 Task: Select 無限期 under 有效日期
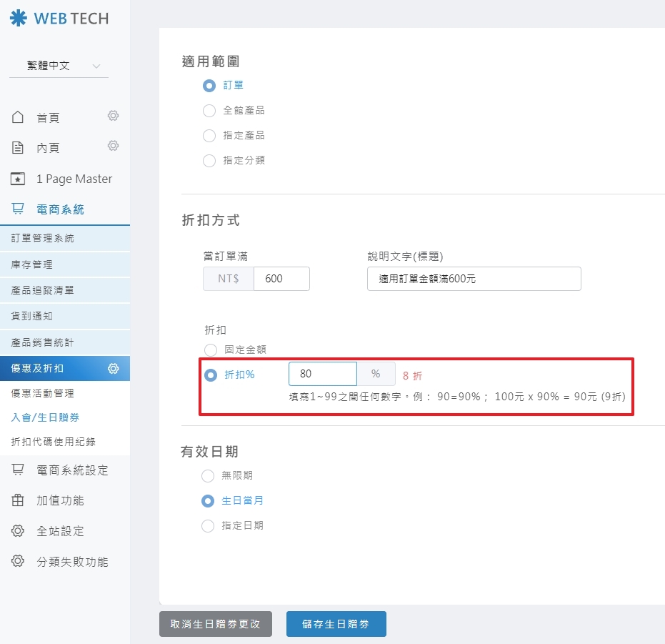pyautogui.click(x=208, y=476)
